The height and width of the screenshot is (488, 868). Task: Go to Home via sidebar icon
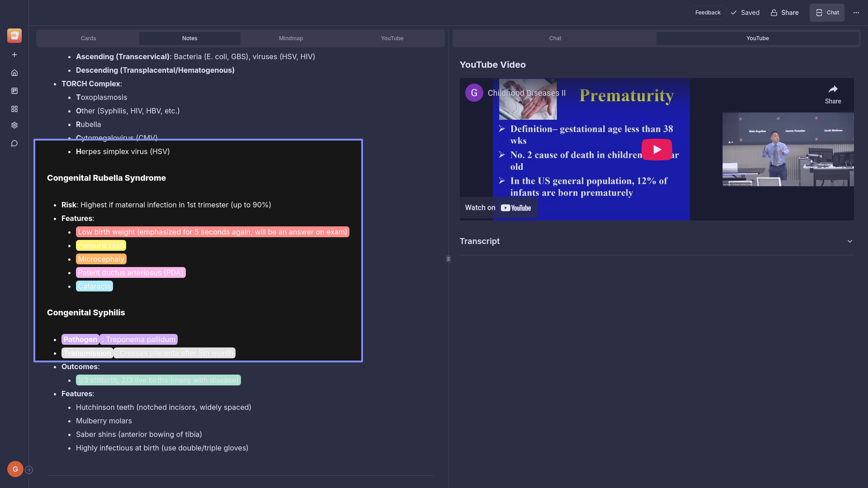(14, 73)
